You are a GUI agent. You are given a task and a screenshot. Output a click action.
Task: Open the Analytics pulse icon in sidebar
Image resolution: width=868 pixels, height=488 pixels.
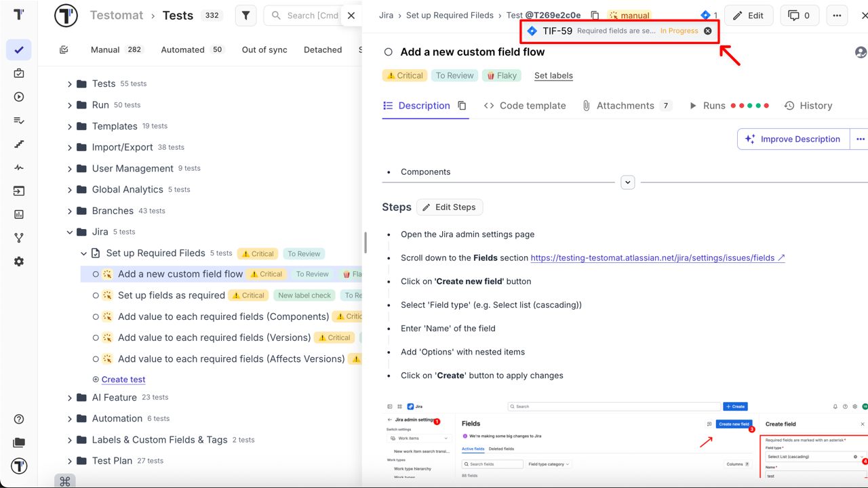[18, 167]
